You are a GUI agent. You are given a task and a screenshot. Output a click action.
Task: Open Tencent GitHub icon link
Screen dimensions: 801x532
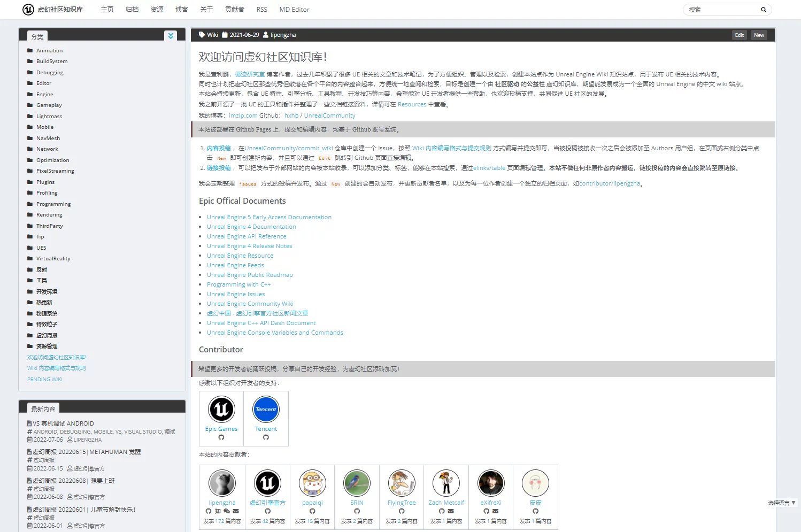coord(266,437)
